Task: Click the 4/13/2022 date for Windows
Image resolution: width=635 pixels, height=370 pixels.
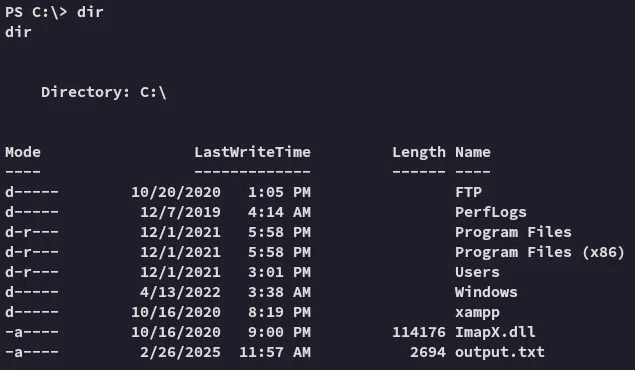Action: [180, 292]
